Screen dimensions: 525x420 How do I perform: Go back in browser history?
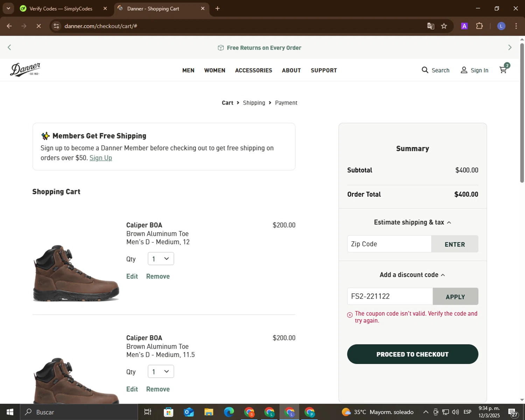(9, 26)
